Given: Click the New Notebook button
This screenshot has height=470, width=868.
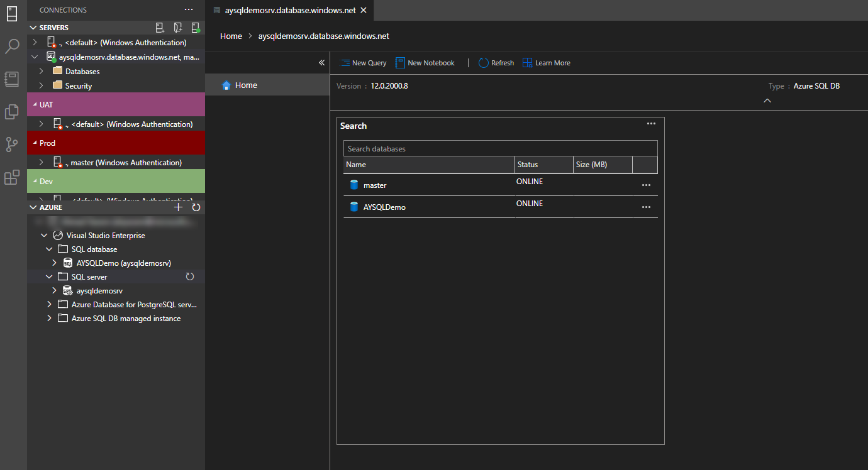Looking at the screenshot, I should 425,63.
